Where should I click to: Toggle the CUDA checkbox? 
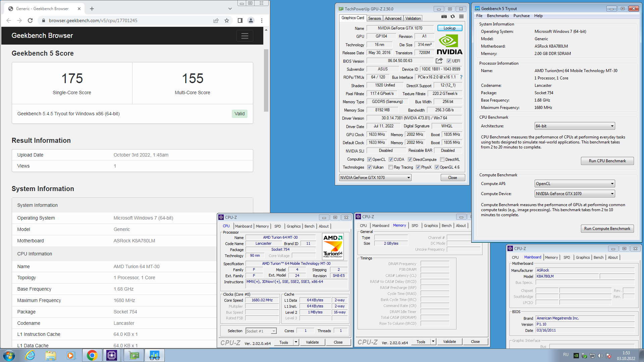pos(391,160)
